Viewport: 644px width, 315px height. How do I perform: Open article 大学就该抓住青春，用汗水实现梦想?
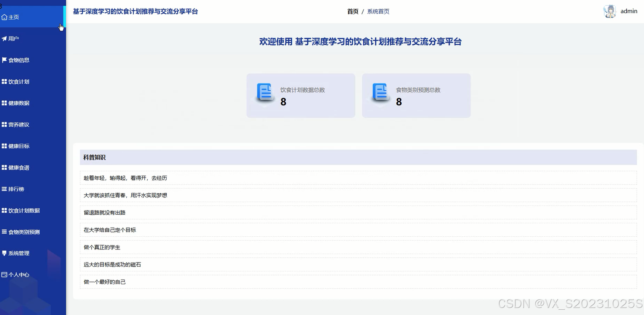(x=358, y=195)
